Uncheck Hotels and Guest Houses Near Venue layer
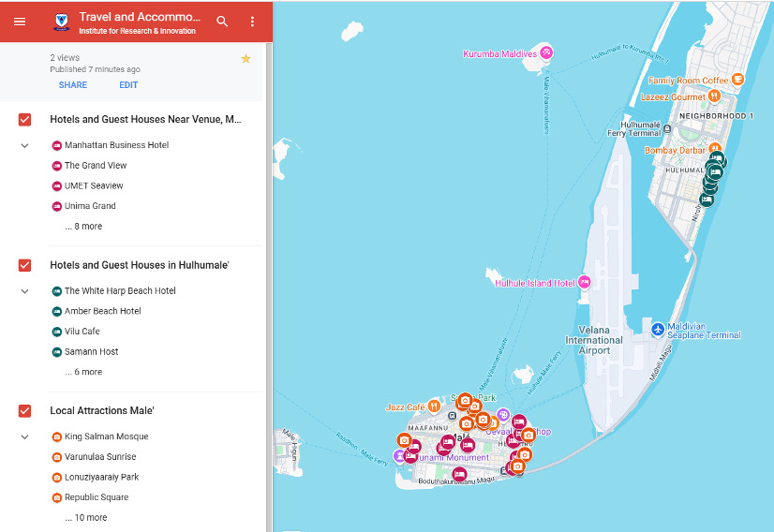 point(25,120)
